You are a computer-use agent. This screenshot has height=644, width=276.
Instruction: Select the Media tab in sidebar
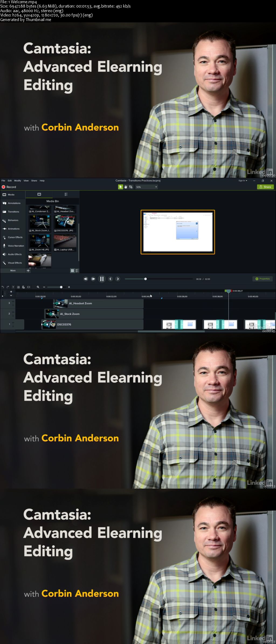[13, 195]
